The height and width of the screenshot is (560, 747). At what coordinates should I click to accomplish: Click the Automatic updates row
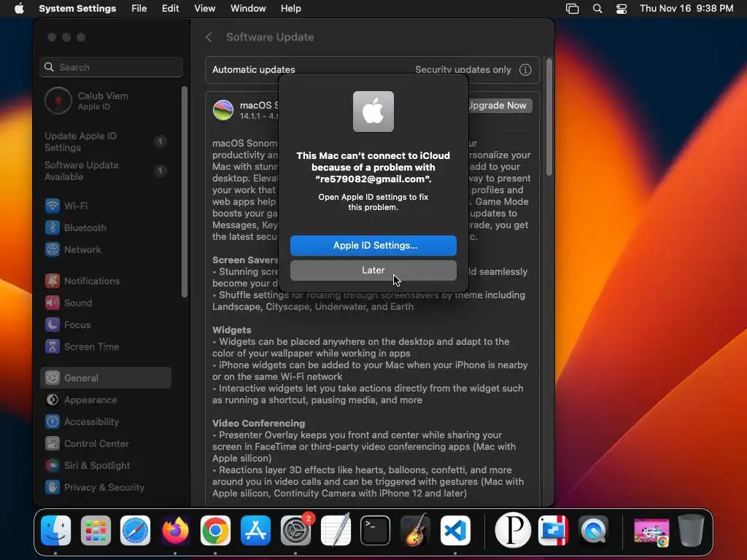click(373, 69)
